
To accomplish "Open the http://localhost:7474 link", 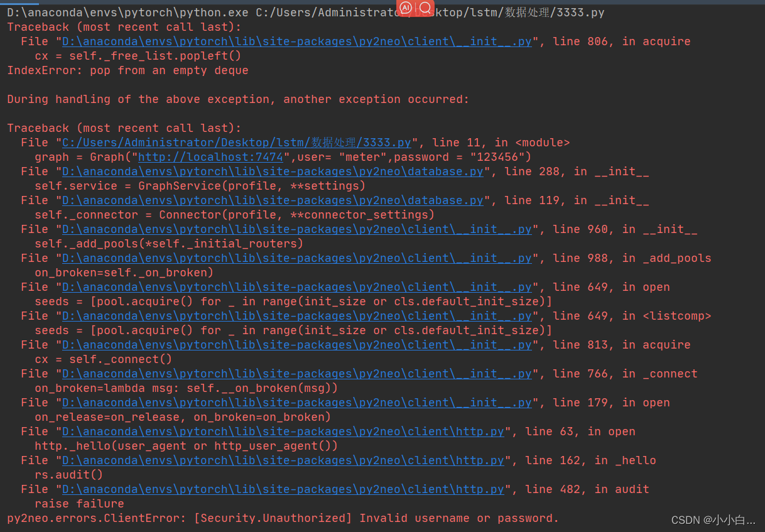I will pyautogui.click(x=210, y=157).
